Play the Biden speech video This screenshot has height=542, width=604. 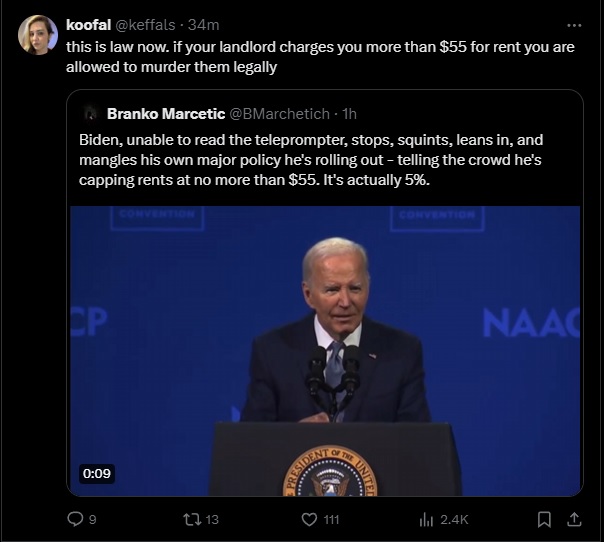point(324,350)
